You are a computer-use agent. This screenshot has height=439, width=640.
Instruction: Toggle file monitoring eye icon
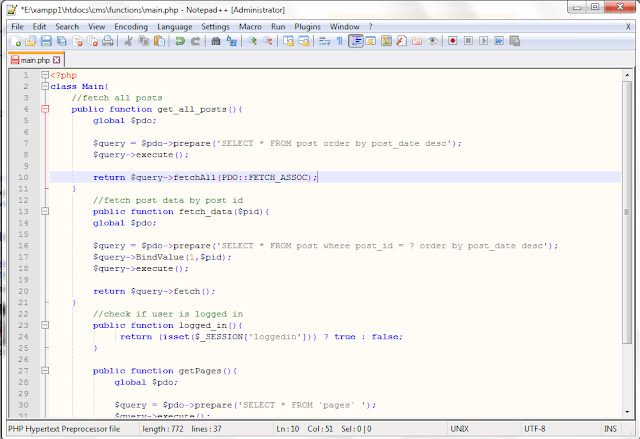(433, 41)
